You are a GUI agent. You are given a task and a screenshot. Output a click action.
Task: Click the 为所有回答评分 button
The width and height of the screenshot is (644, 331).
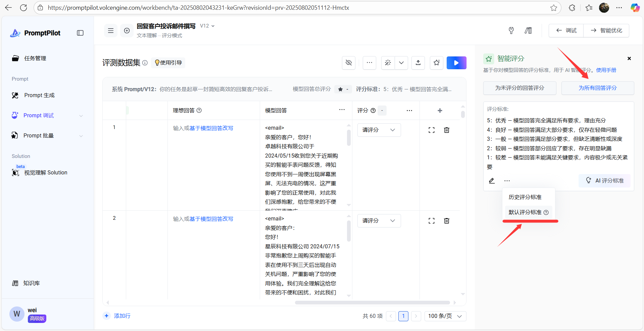tap(597, 88)
